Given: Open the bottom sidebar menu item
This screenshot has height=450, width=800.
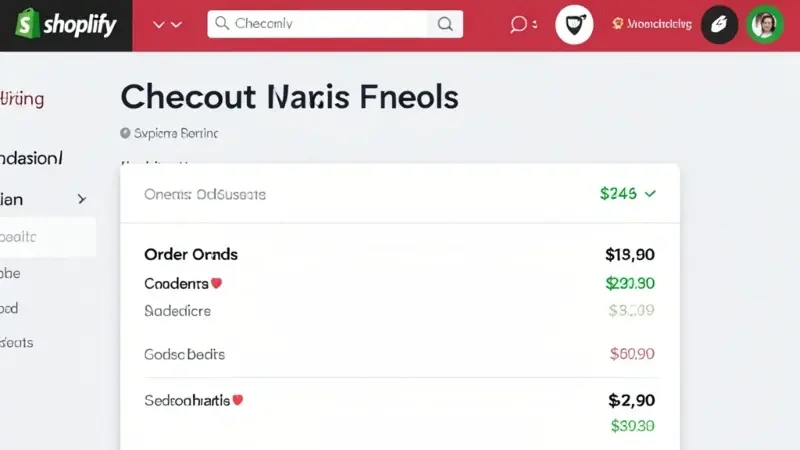Looking at the screenshot, I should (x=17, y=342).
